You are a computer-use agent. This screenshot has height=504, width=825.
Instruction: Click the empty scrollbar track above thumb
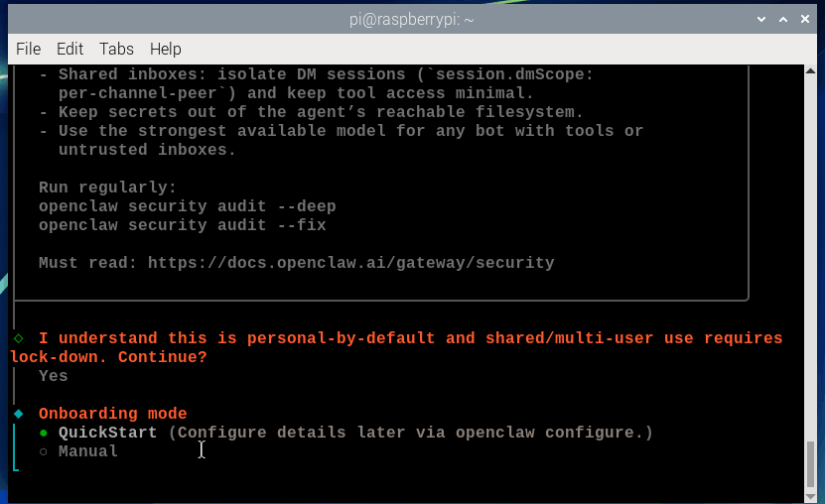click(x=811, y=258)
